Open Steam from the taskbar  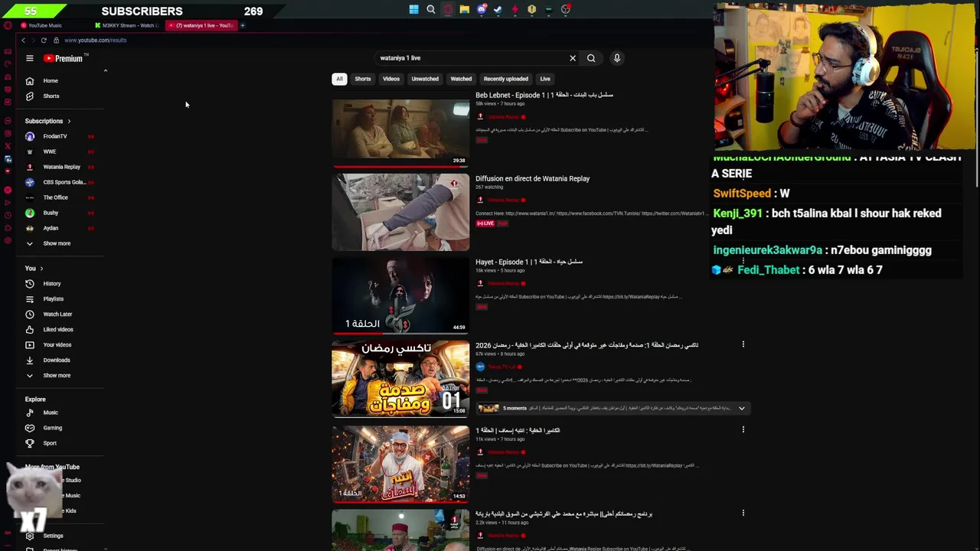tap(498, 9)
